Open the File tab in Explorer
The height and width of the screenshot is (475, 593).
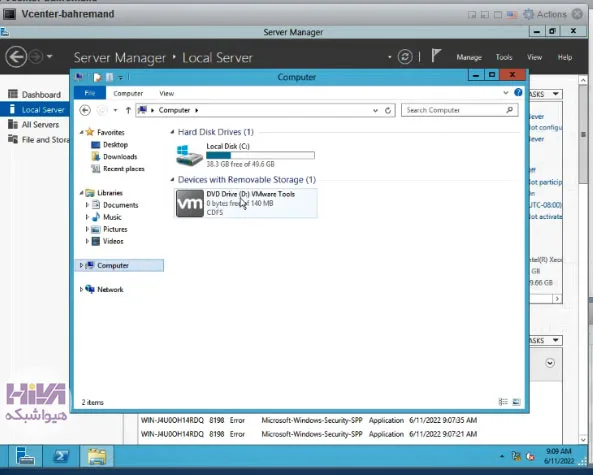click(x=90, y=93)
